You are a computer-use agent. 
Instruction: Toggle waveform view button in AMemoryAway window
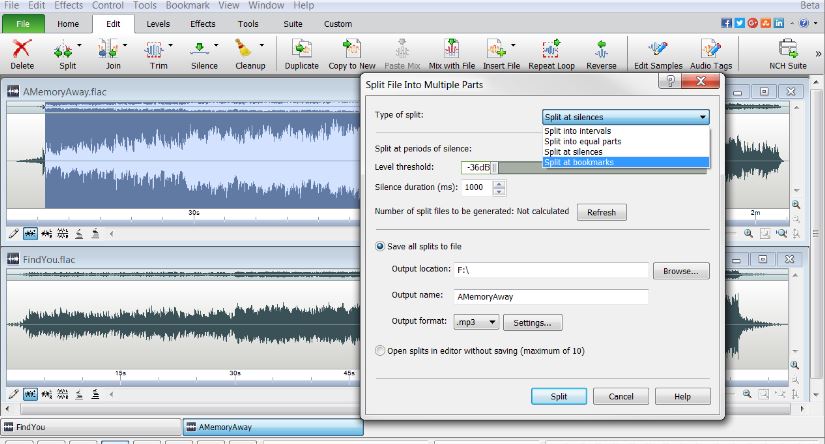(31, 234)
